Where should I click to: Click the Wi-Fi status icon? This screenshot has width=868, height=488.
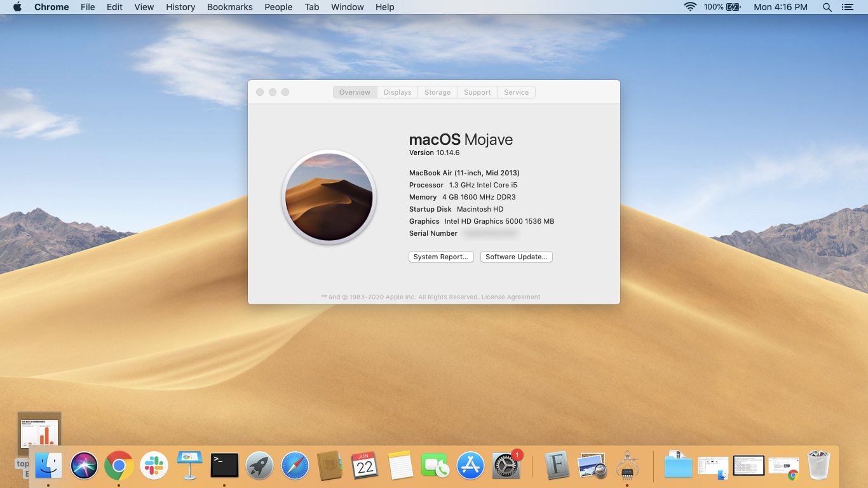point(690,7)
